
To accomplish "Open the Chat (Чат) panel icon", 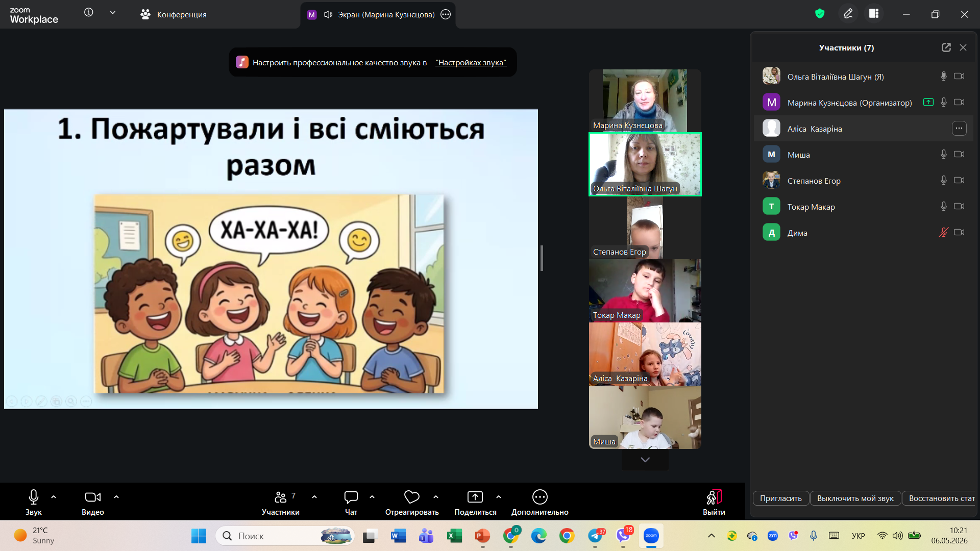I will click(x=351, y=497).
